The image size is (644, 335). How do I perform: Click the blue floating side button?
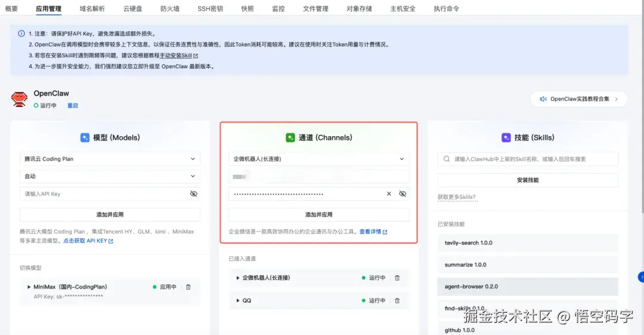point(641,277)
